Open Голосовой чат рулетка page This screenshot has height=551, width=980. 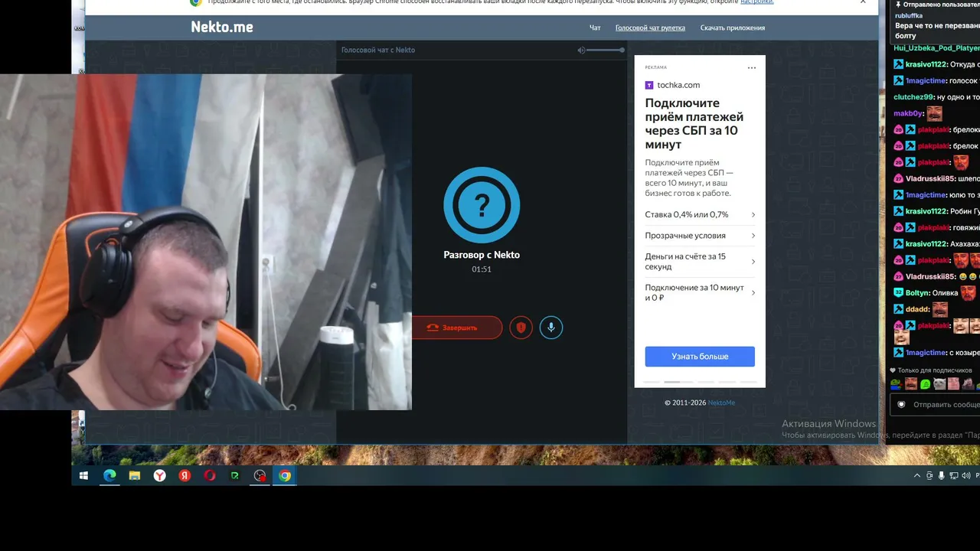650,28
